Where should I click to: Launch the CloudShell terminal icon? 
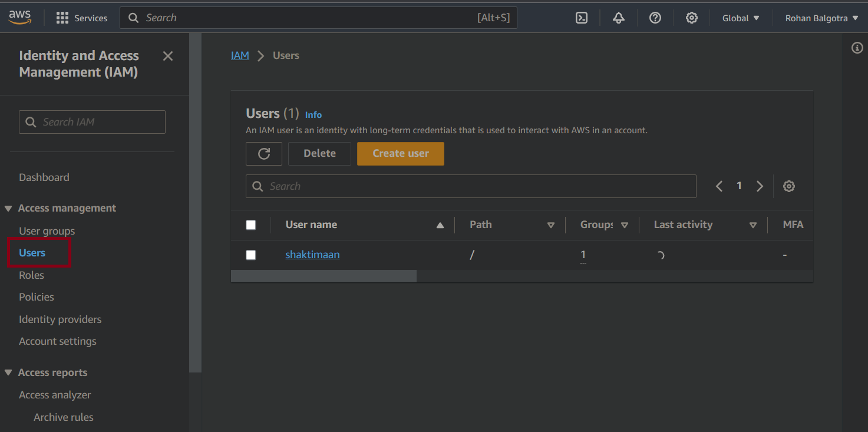[581, 18]
